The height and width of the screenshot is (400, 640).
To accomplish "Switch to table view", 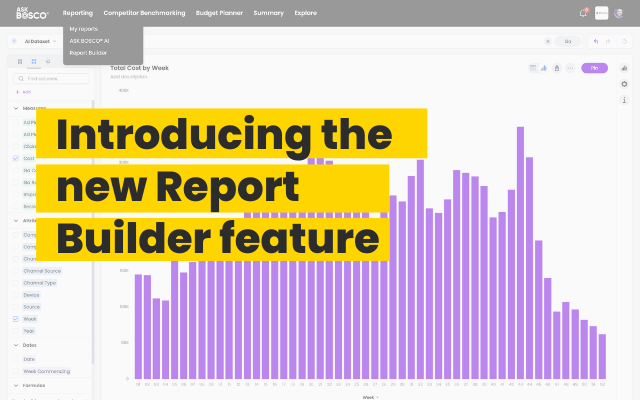I will 533,68.
